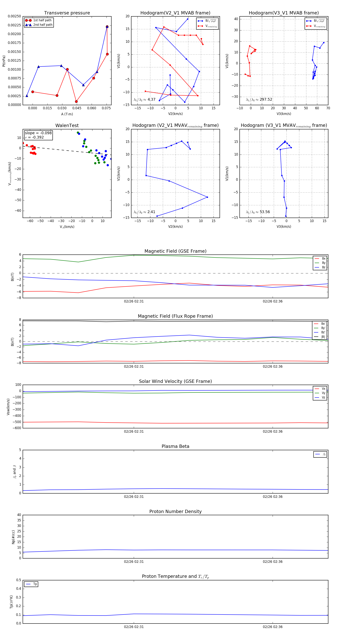Click the Vsw(km/s) y-axis label

(8, 407)
